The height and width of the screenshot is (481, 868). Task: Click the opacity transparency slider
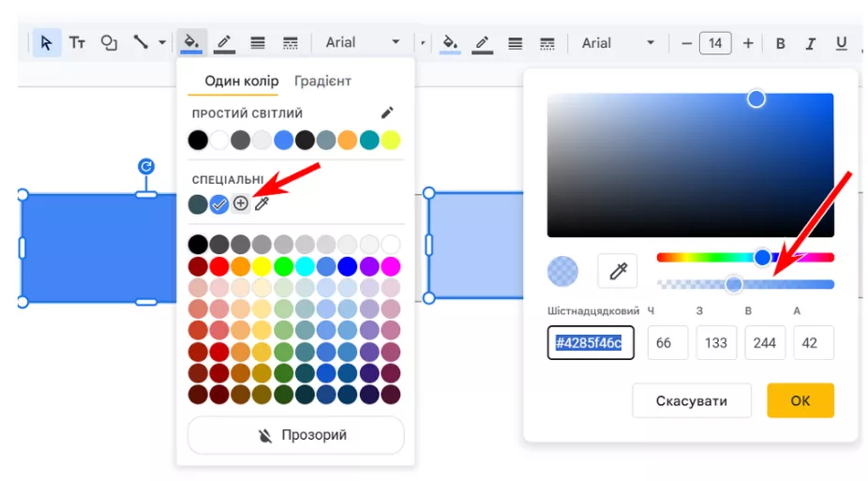point(745,284)
